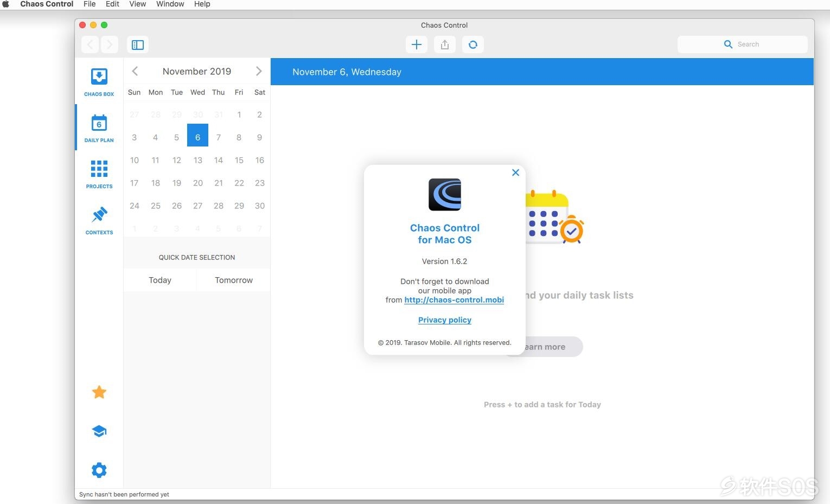Close the About dialog with X

[515, 173]
